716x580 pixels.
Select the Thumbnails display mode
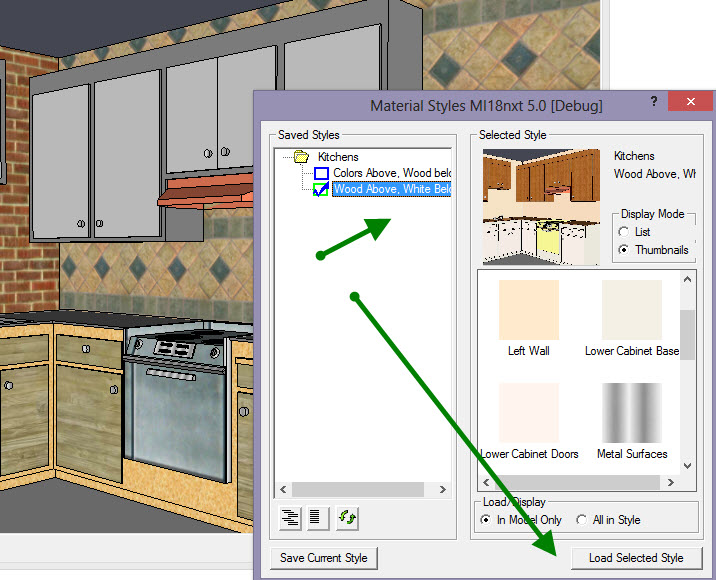click(x=626, y=250)
